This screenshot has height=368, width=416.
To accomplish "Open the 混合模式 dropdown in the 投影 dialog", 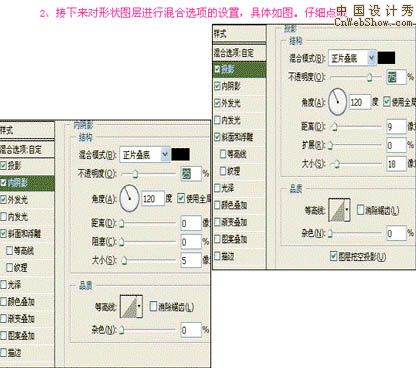I will (x=352, y=58).
